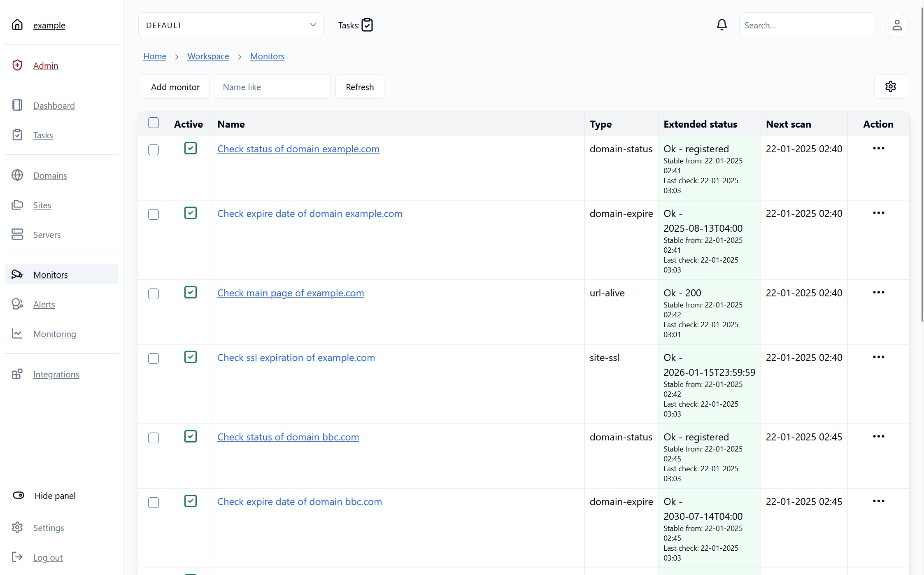The height and width of the screenshot is (575, 924).
Task: Open actions menu for example.com main page
Action: coord(879,292)
